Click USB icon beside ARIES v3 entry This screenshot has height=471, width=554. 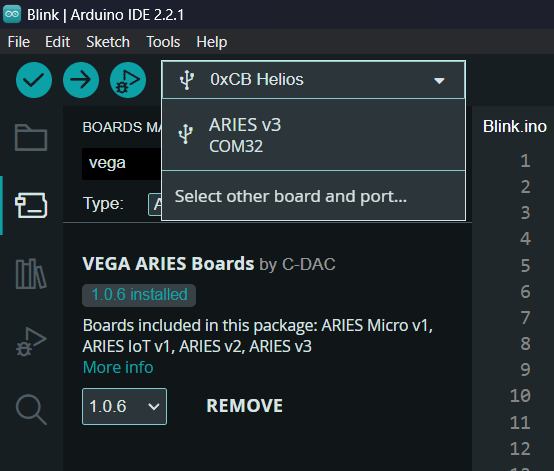click(x=185, y=134)
